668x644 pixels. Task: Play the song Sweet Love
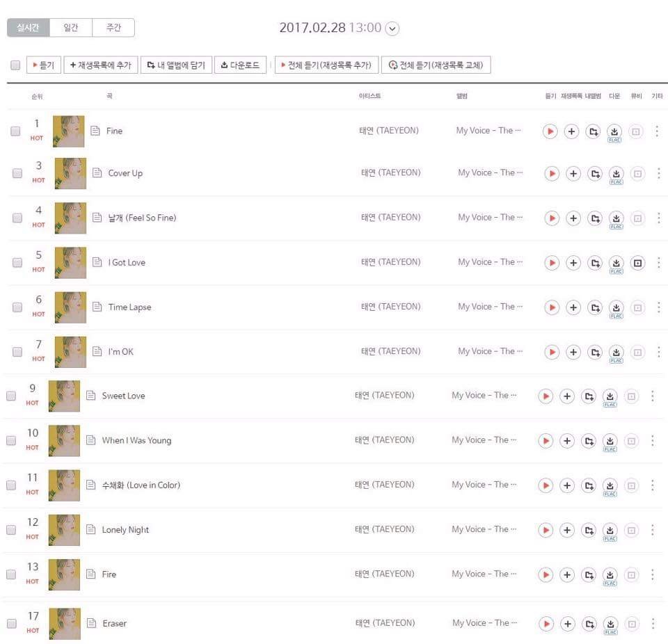pos(546,396)
